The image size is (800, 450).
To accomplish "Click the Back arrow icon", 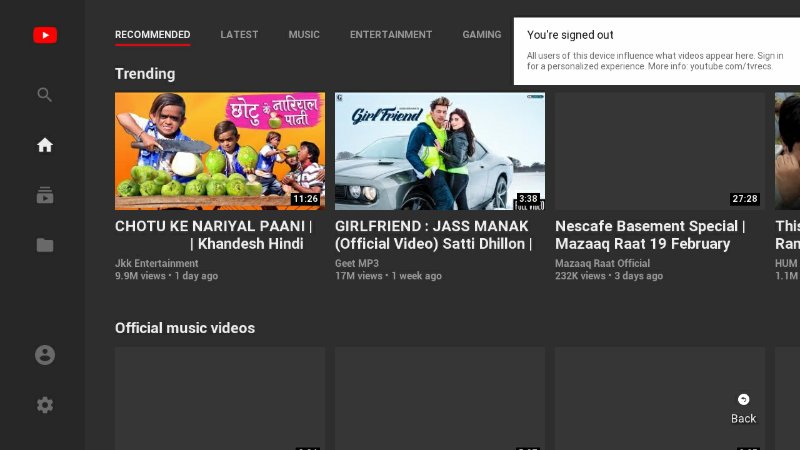I will [x=743, y=399].
